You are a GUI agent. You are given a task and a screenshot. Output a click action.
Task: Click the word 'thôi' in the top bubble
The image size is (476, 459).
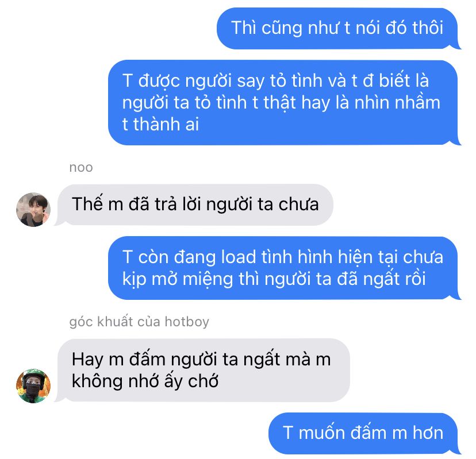coord(428,28)
